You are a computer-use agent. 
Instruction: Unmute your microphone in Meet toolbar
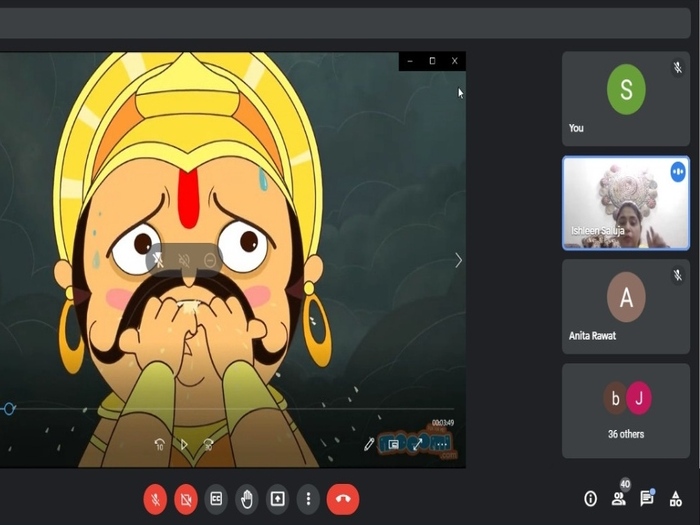[x=155, y=499]
